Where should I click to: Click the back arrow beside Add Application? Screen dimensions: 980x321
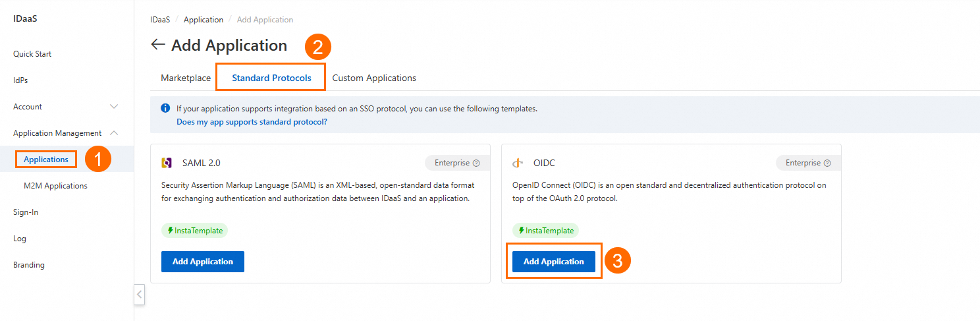pos(157,45)
